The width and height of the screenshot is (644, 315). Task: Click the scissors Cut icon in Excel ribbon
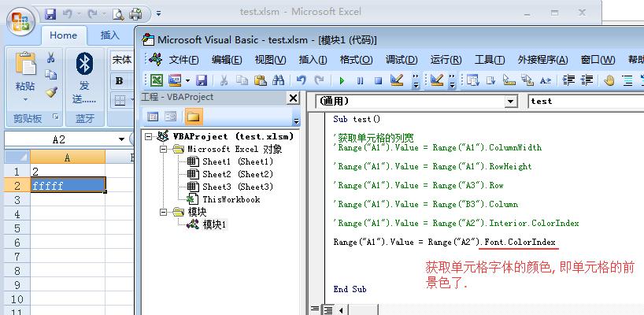[x=51, y=57]
